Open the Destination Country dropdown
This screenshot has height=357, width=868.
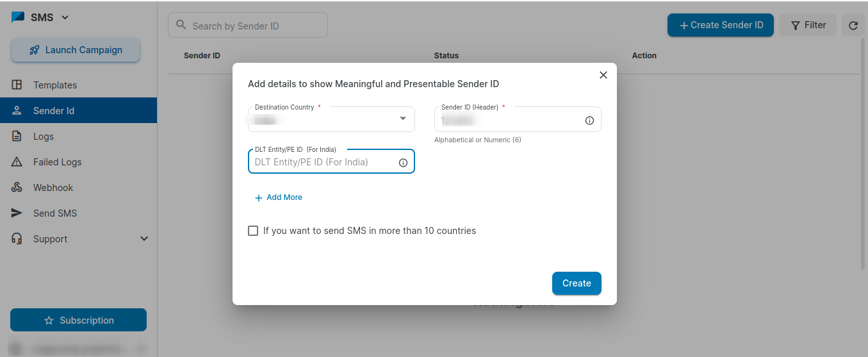(402, 119)
